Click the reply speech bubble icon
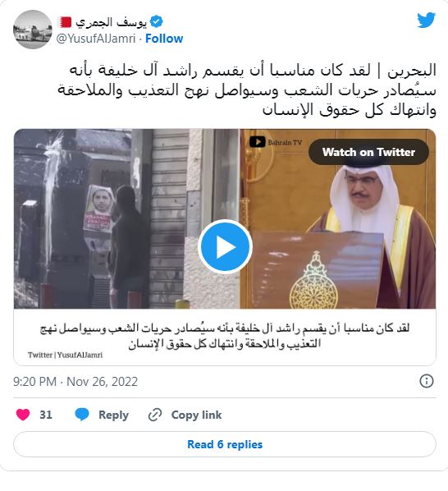448x491 pixels. (82, 415)
